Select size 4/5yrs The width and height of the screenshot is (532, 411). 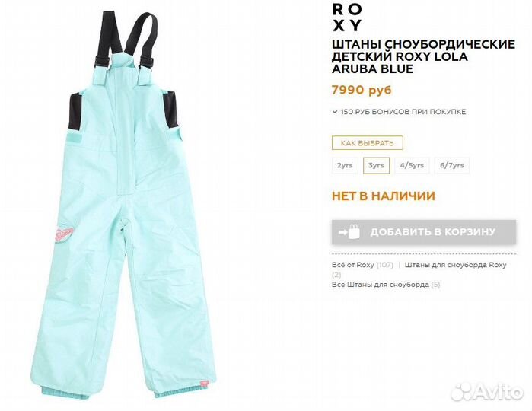pyautogui.click(x=412, y=166)
